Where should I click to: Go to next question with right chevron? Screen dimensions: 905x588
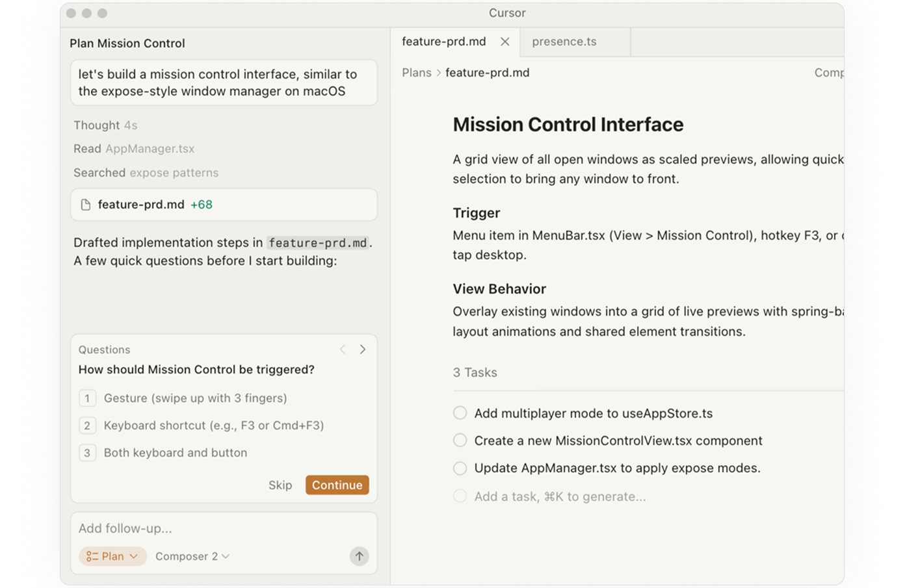[363, 350]
